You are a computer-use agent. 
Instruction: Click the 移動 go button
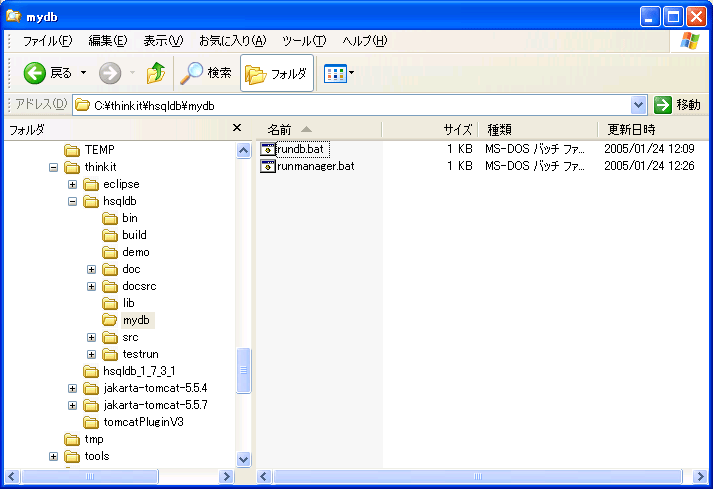point(678,105)
